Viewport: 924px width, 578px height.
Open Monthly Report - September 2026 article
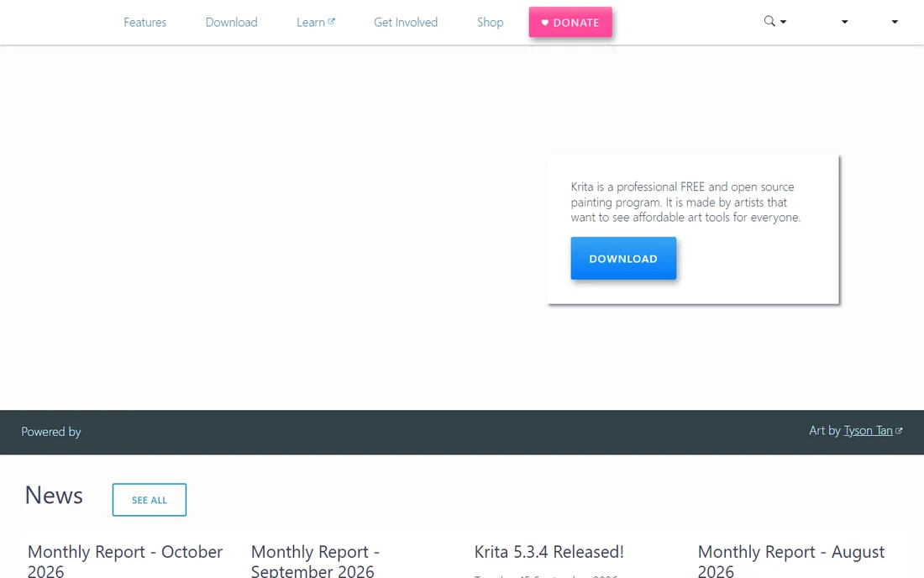[x=315, y=561]
